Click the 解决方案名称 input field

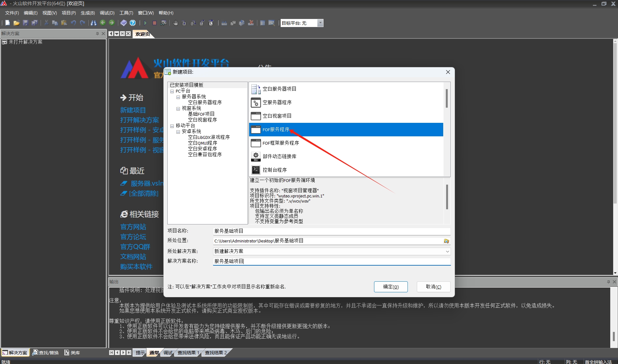(332, 261)
